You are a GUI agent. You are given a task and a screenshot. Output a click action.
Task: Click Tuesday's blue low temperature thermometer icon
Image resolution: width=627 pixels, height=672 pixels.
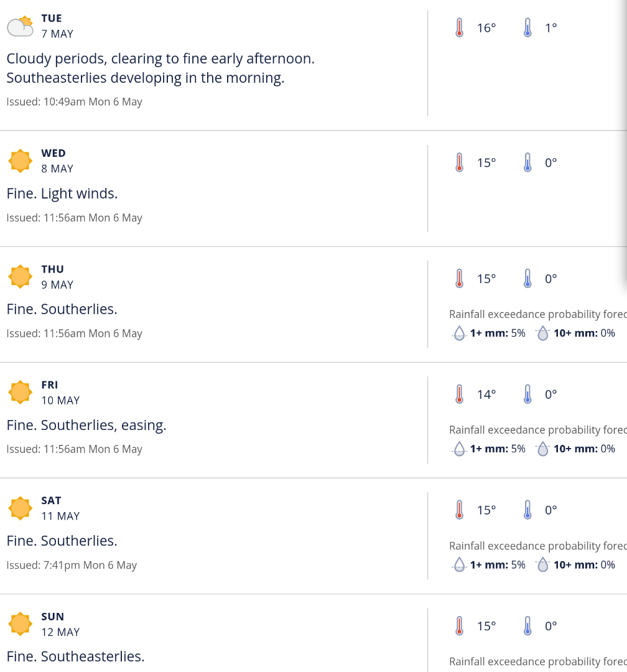527,27
